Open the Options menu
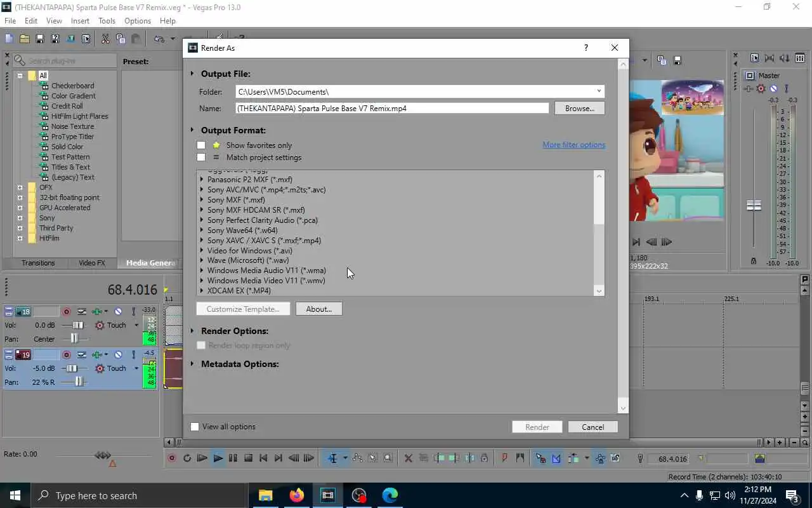The width and height of the screenshot is (812, 508). pyautogui.click(x=138, y=21)
